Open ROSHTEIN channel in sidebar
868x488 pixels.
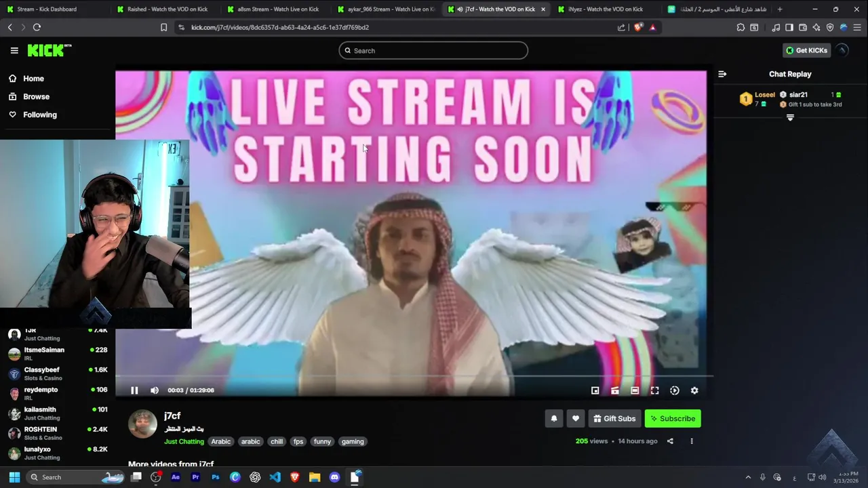coord(58,433)
